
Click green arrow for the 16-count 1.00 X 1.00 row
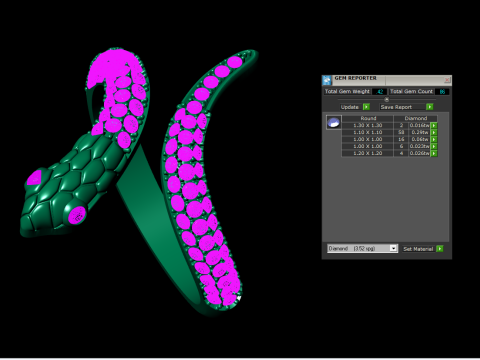434,139
